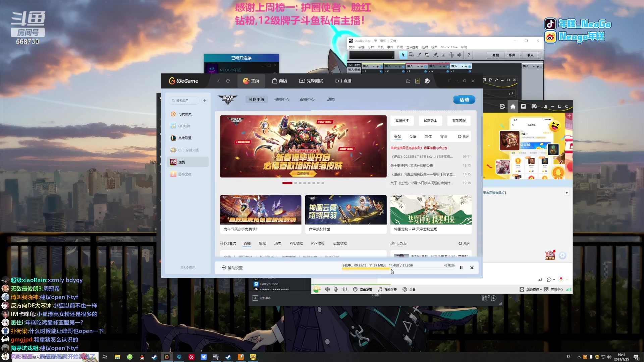
Task: Open the 直播 tab in WeGame top bar
Action: tap(343, 81)
